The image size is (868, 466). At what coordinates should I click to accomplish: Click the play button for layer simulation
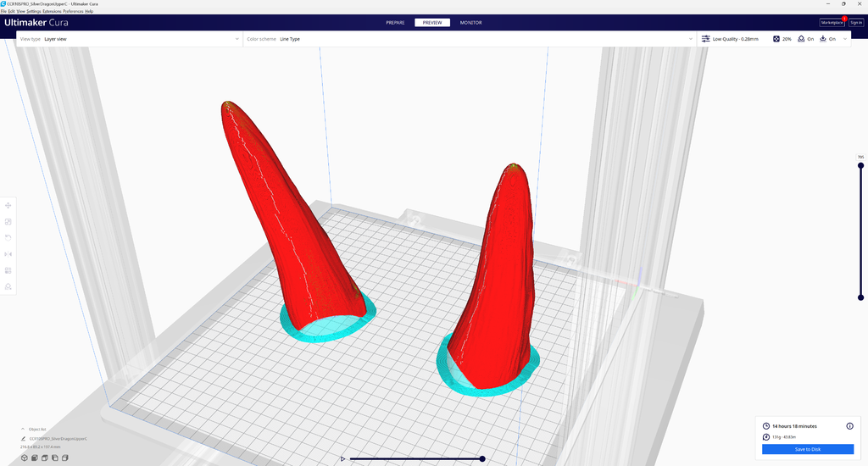(x=342, y=459)
